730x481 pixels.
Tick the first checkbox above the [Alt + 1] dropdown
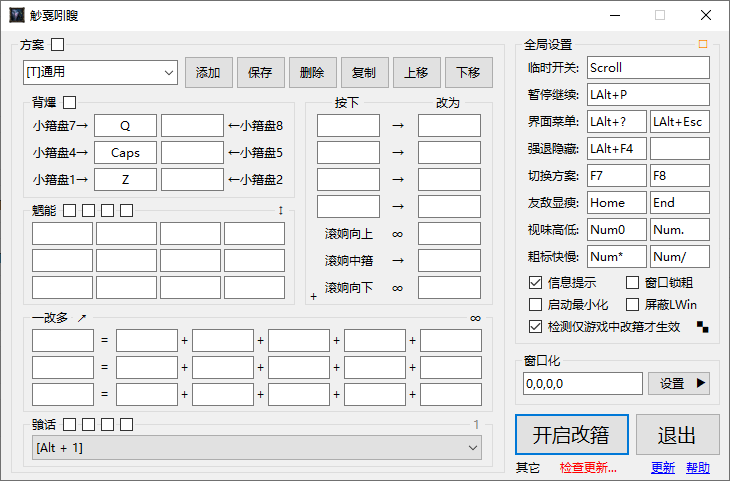pyautogui.click(x=69, y=424)
